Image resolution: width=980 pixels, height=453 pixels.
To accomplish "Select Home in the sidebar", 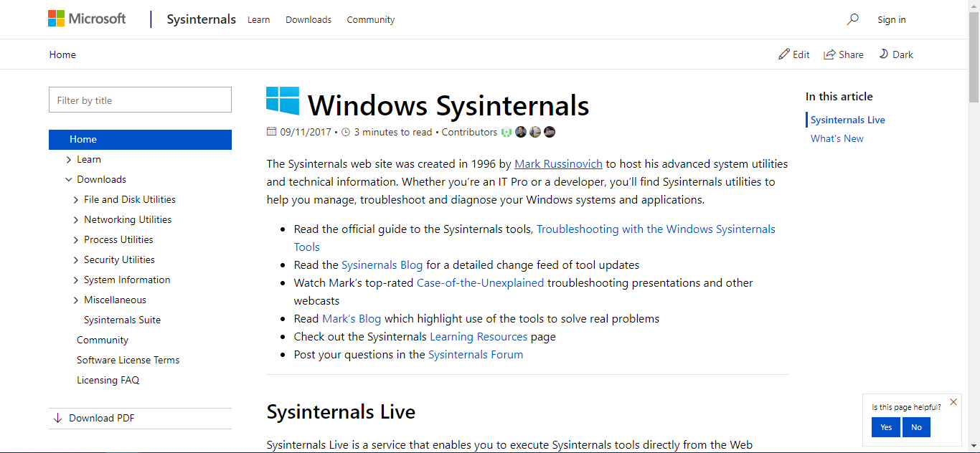I will click(140, 140).
